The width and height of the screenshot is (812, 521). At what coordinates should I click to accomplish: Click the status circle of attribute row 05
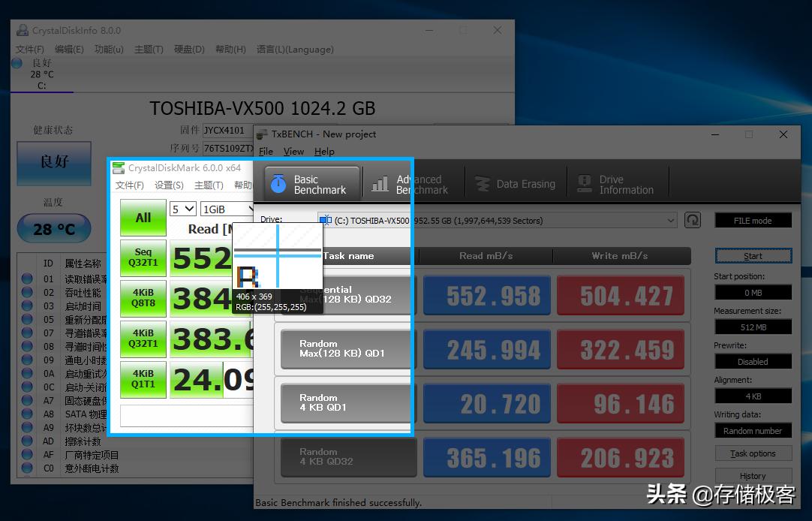27,319
